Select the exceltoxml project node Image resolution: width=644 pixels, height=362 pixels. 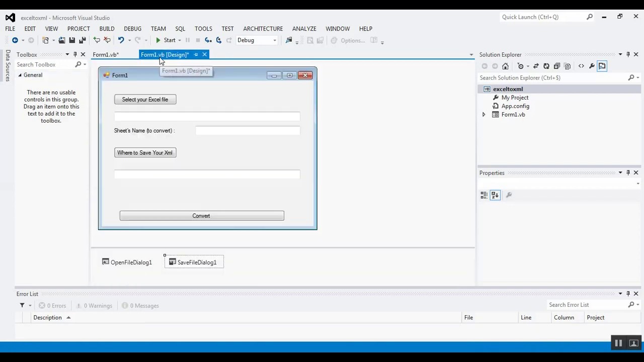click(x=508, y=89)
